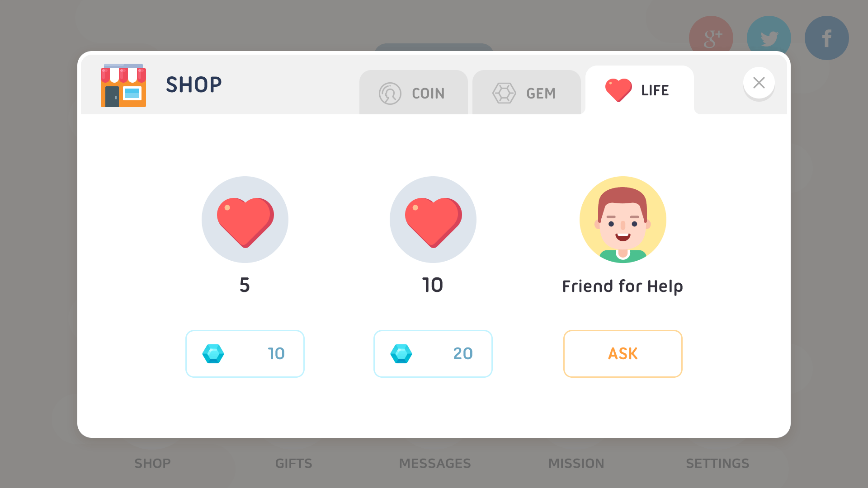Close the shop dialog

759,83
